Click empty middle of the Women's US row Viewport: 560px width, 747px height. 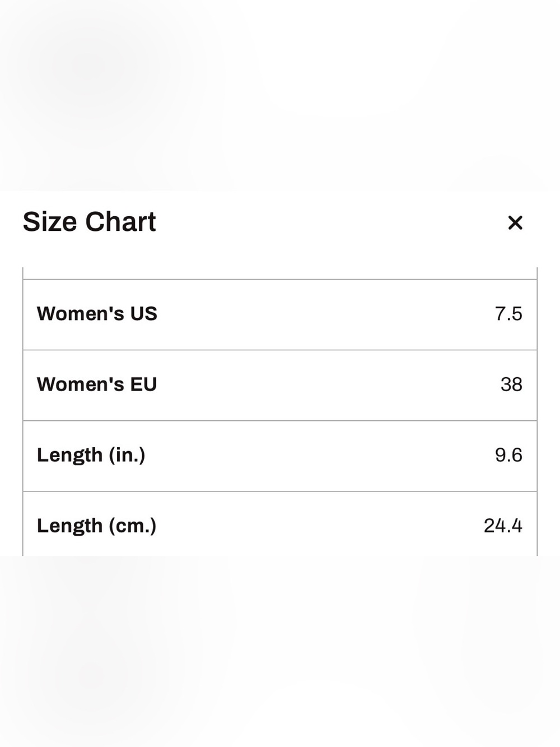pyautogui.click(x=325, y=314)
